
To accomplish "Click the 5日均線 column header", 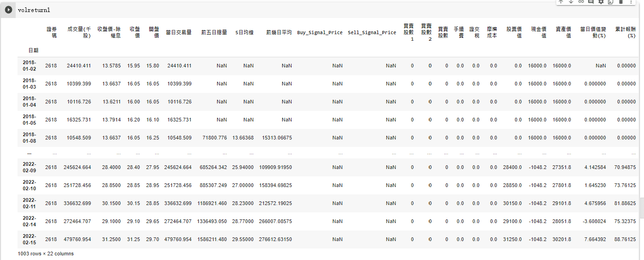I will (x=244, y=32).
